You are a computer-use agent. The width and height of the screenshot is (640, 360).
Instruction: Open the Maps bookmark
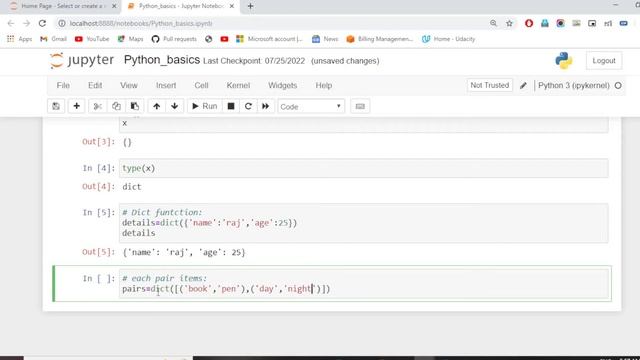130,39
